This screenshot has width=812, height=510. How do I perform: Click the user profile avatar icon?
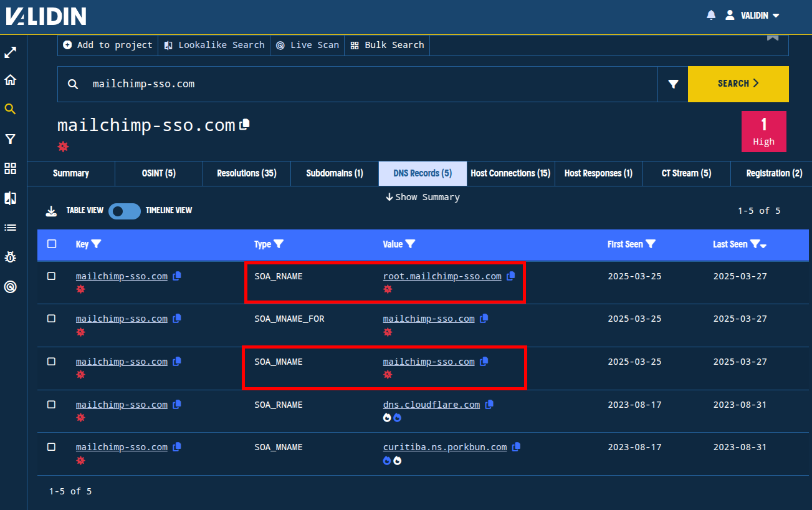[x=730, y=16]
